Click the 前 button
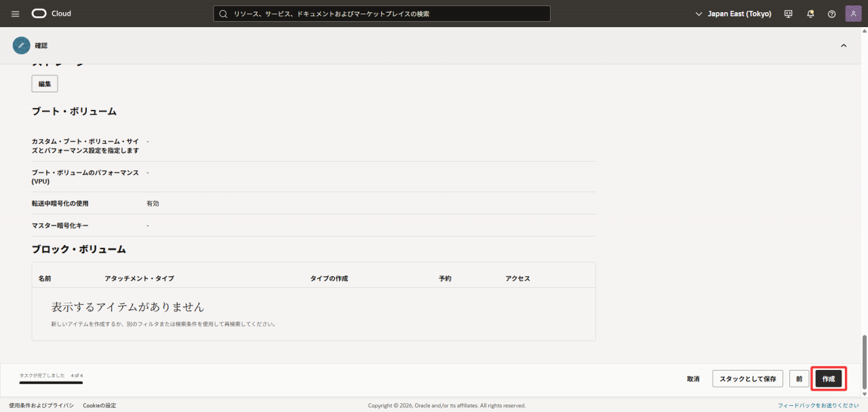This screenshot has height=412, width=868. pyautogui.click(x=800, y=379)
